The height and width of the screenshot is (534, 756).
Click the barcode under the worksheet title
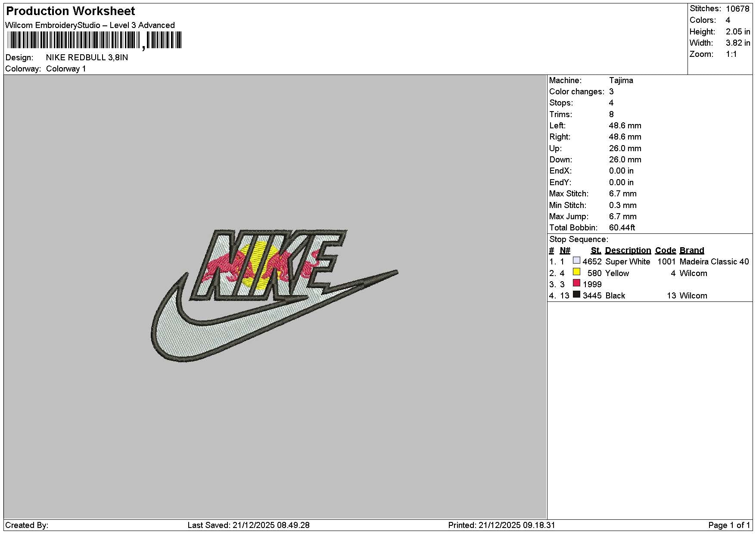[94, 41]
